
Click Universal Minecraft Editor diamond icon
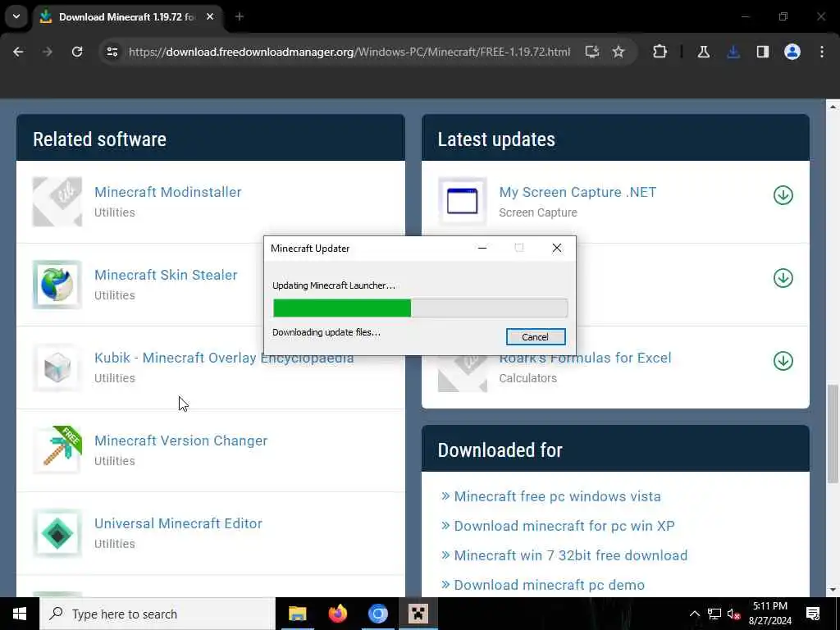[x=57, y=533]
